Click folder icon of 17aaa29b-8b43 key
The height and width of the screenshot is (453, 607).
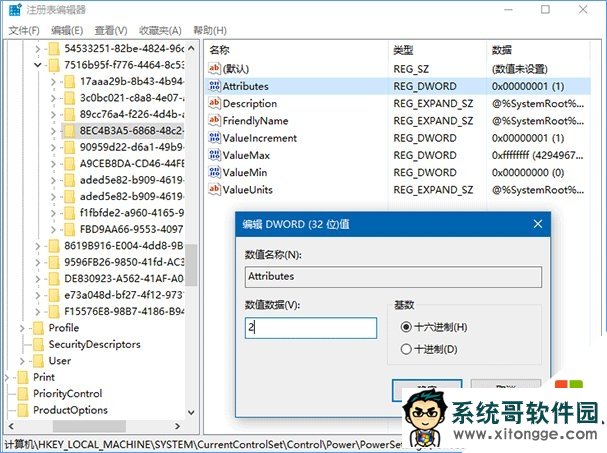pos(69,82)
